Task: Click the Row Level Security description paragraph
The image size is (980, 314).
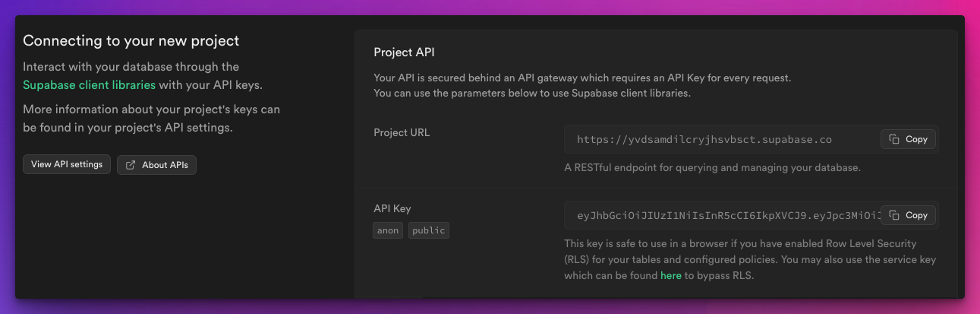Action: coord(750,260)
